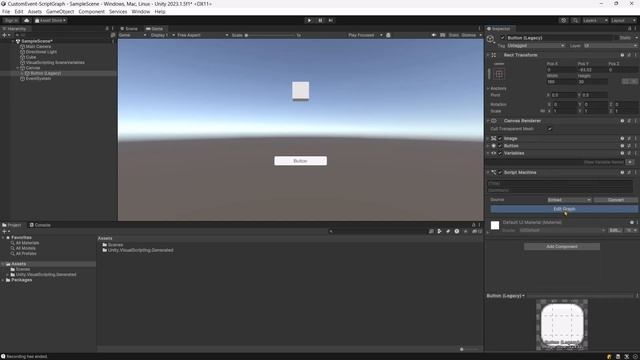Screen dimensions: 640x360
Task: Click the Directional Light object icon
Action: 22,52
